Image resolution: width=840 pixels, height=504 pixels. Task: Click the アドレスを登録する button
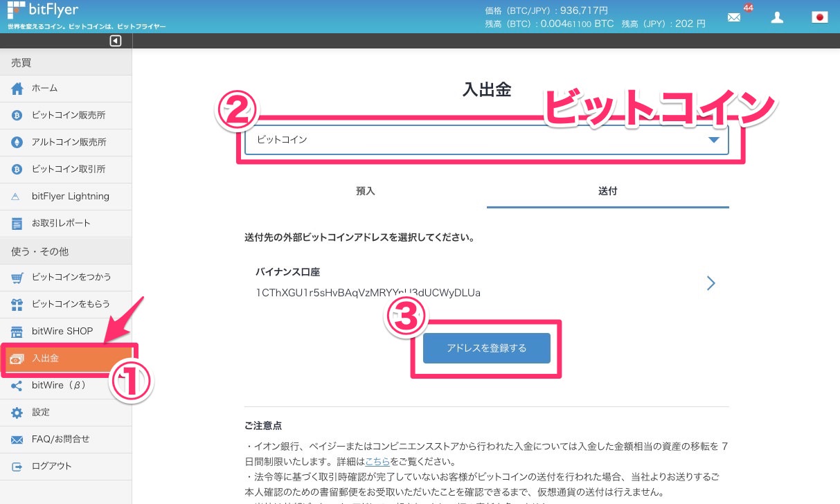tap(486, 348)
